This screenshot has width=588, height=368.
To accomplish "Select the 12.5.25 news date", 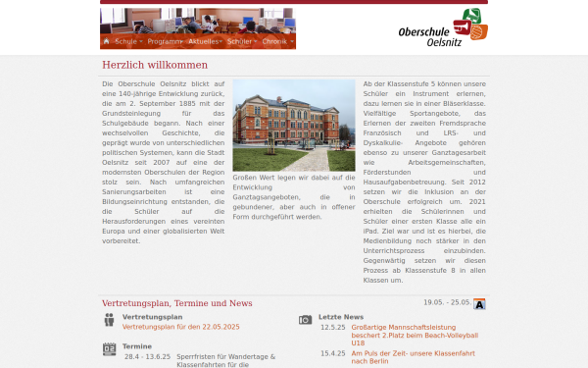I will (x=333, y=328).
